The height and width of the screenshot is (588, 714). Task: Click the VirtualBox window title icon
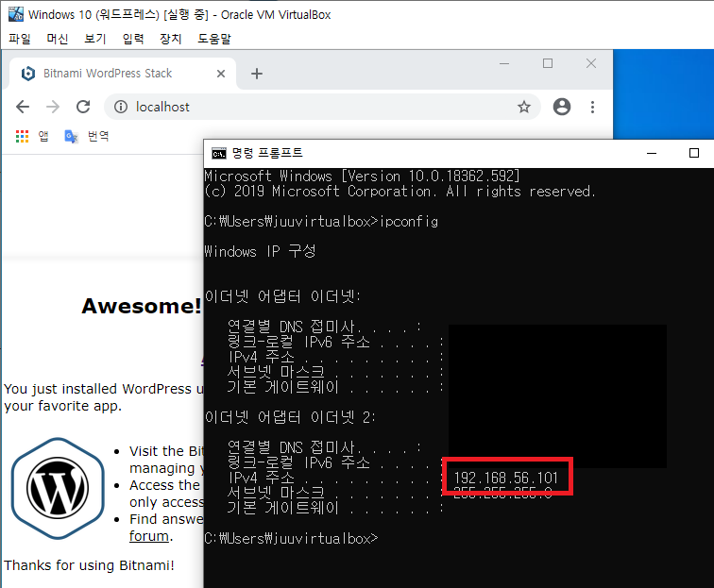pyautogui.click(x=16, y=14)
